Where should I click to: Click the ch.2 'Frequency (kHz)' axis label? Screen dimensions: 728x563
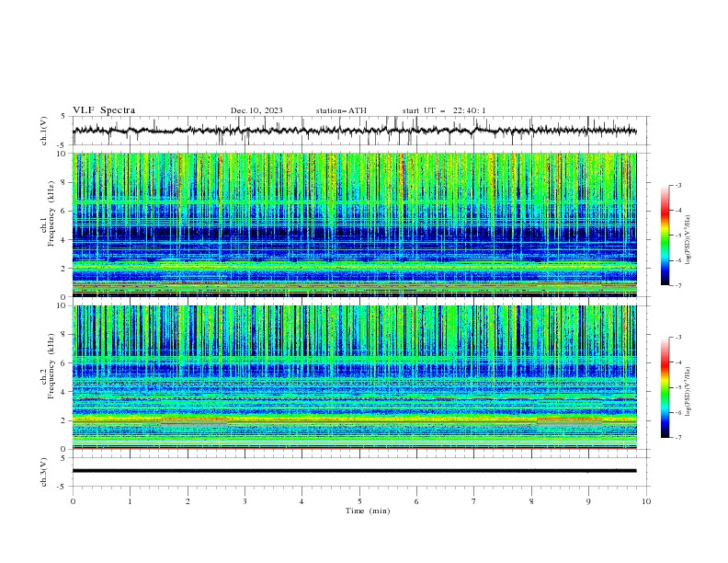(x=51, y=365)
